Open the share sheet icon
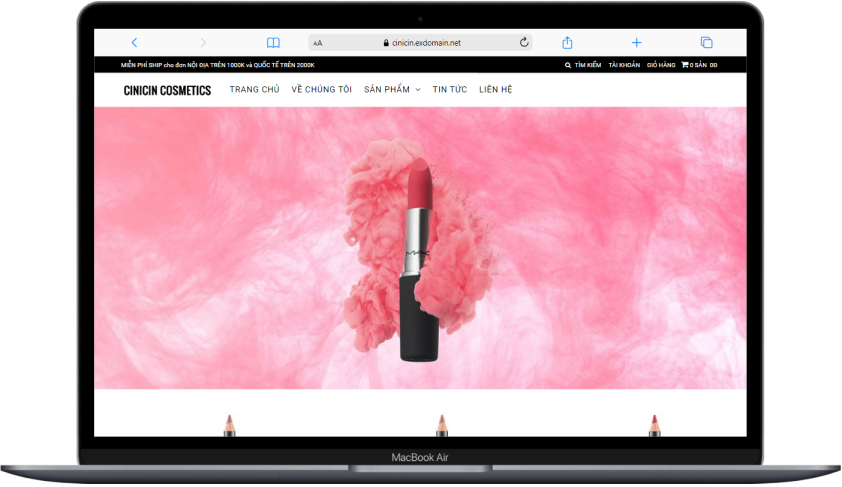 (x=568, y=42)
